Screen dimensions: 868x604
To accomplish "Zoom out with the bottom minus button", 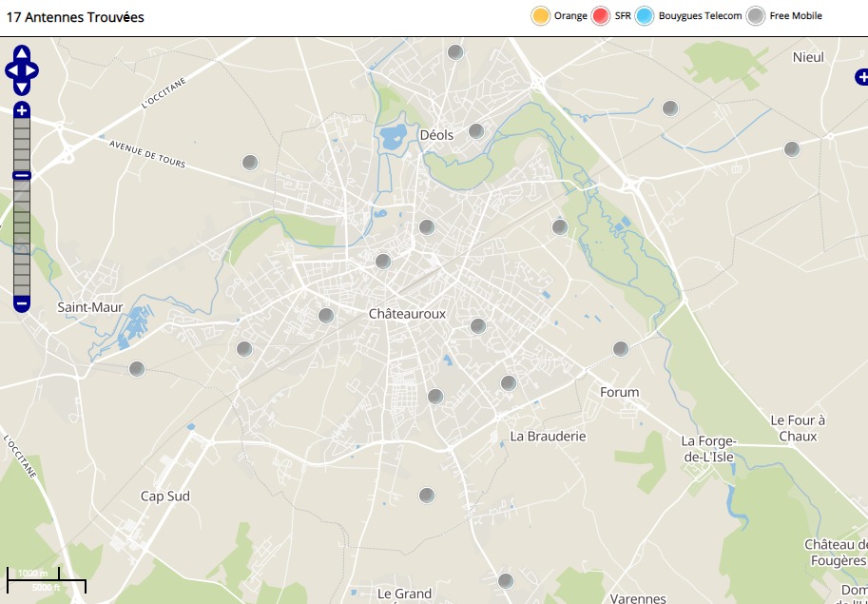I will (x=22, y=303).
